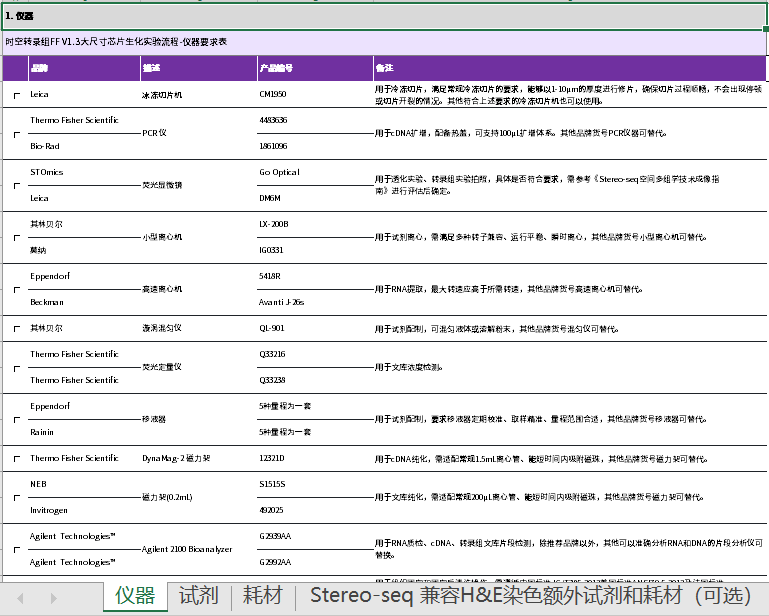Click the 产品编号 column header
This screenshot has height=616, width=769.
click(x=315, y=68)
